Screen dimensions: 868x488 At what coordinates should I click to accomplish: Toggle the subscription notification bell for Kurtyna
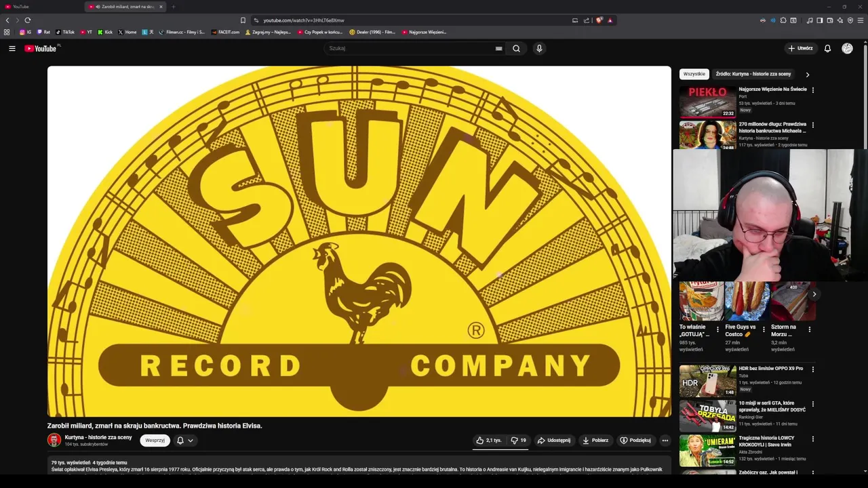pos(180,441)
